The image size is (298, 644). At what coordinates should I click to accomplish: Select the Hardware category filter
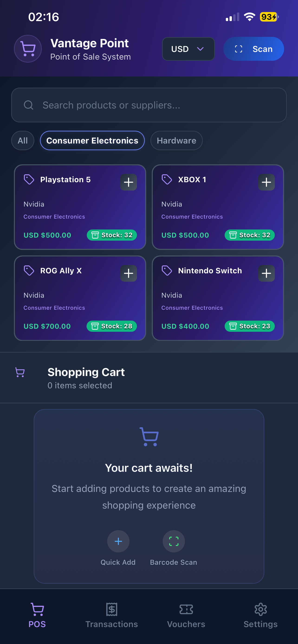(x=176, y=140)
